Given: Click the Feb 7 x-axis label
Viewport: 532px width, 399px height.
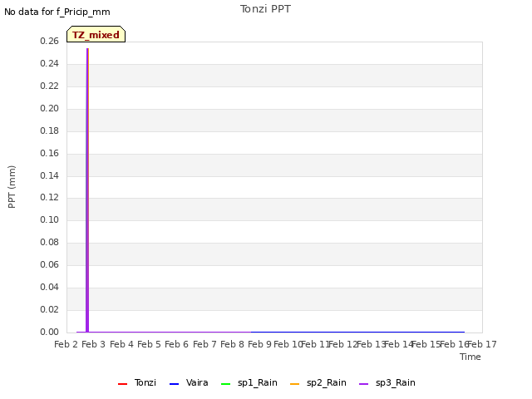Looking at the screenshot, I should (204, 344).
